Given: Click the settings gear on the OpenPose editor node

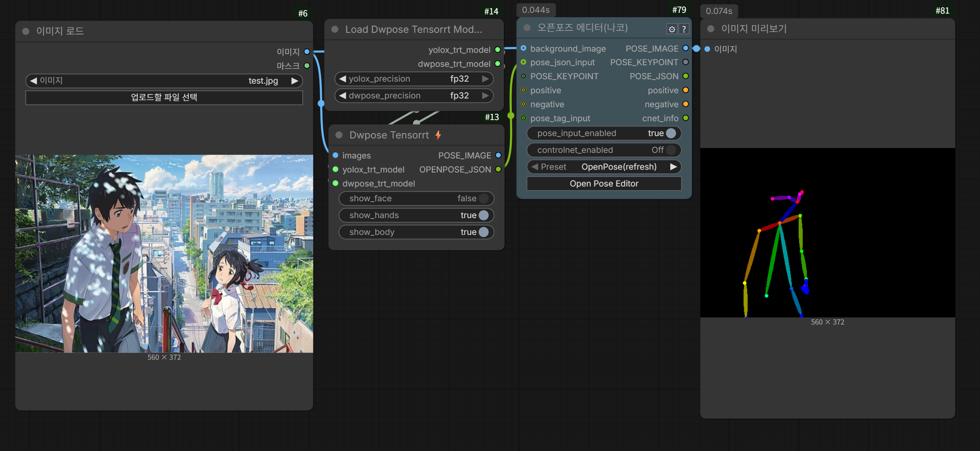Looking at the screenshot, I should click(x=671, y=29).
